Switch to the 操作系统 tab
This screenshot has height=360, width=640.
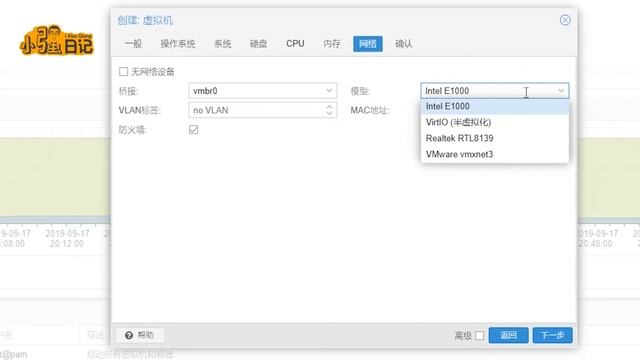pos(178,44)
